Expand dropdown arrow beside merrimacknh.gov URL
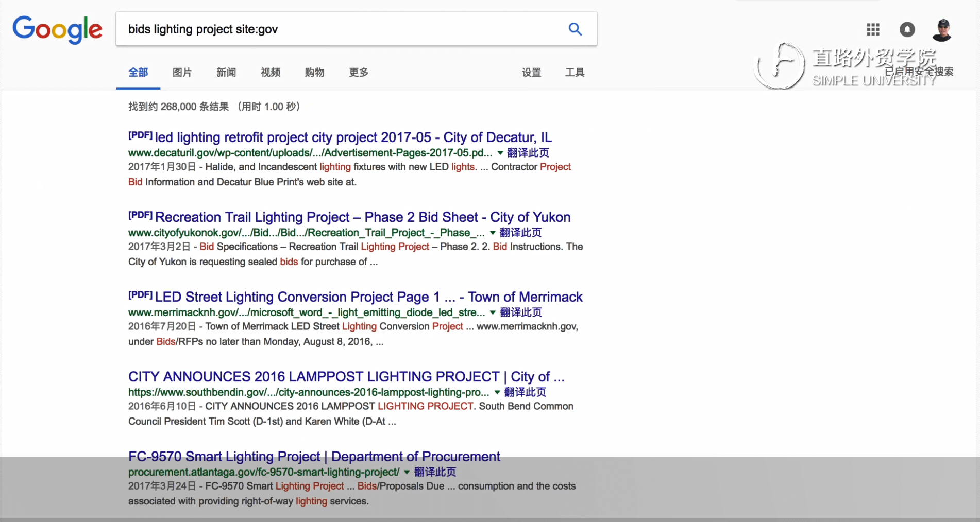This screenshot has width=980, height=522. pos(493,312)
